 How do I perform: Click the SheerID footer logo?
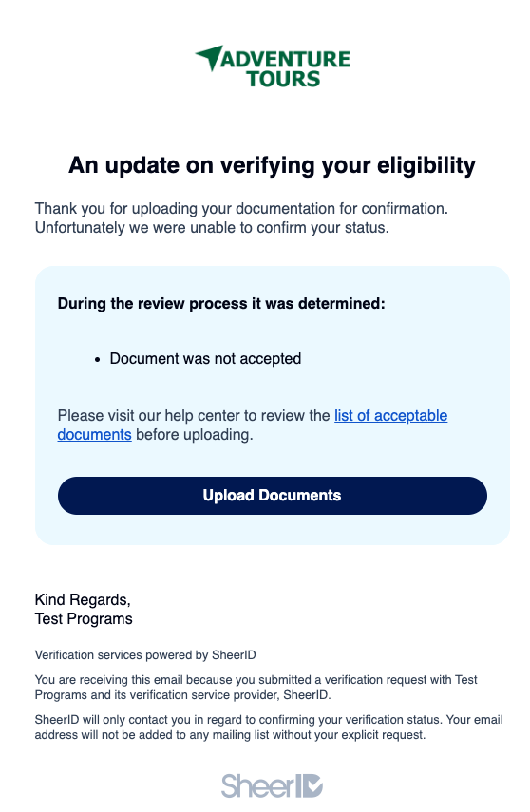tap(272, 786)
